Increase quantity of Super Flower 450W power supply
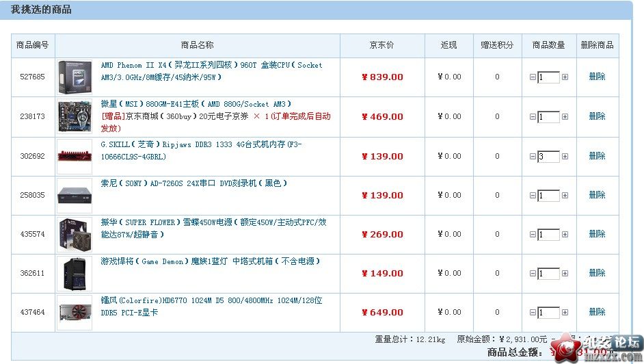The width and height of the screenshot is (644, 364). [565, 235]
